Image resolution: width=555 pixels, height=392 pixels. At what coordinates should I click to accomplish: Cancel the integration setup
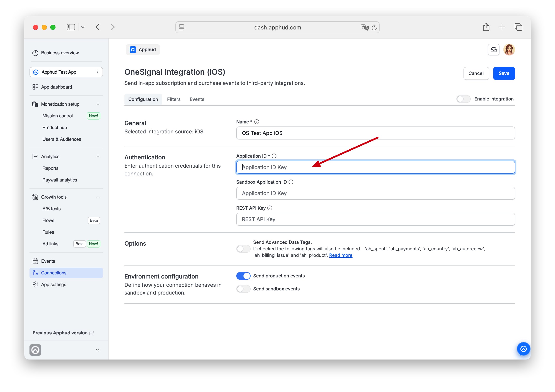(476, 73)
